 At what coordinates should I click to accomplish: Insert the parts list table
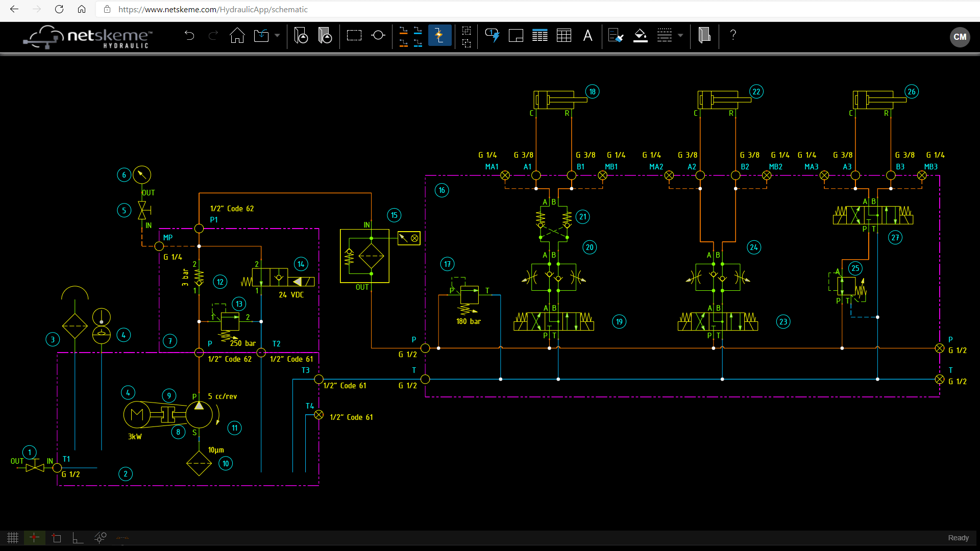[540, 35]
